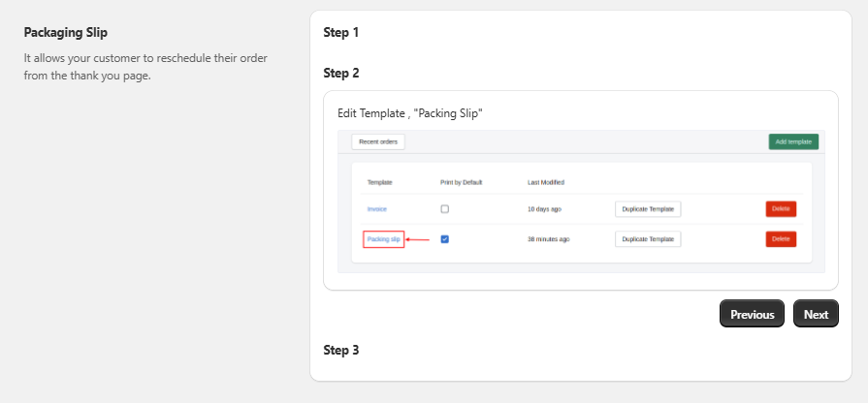Expand the Step 1 section
This screenshot has width=868, height=403.
pyautogui.click(x=341, y=32)
